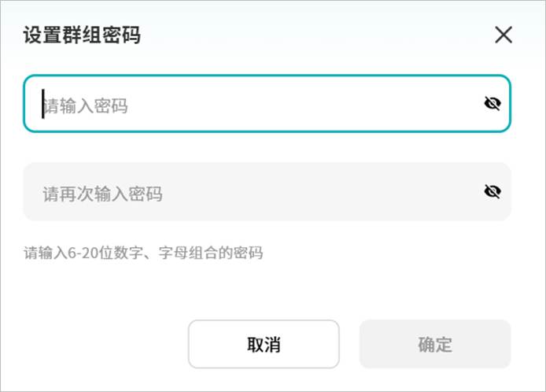Toggle the eye icon in the first password field
Image resolution: width=546 pixels, height=392 pixels.
[x=493, y=103]
